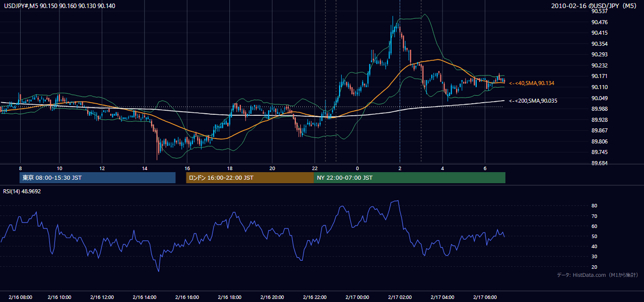644x302 pixels.
Task: Click the 2/16 20:00 date label
Action: [272, 297]
